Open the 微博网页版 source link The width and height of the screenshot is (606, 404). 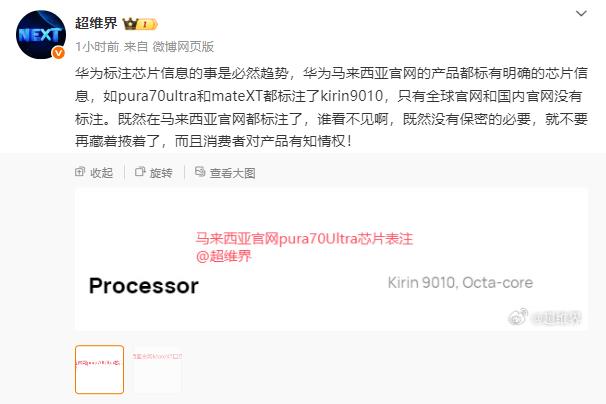coord(183,47)
